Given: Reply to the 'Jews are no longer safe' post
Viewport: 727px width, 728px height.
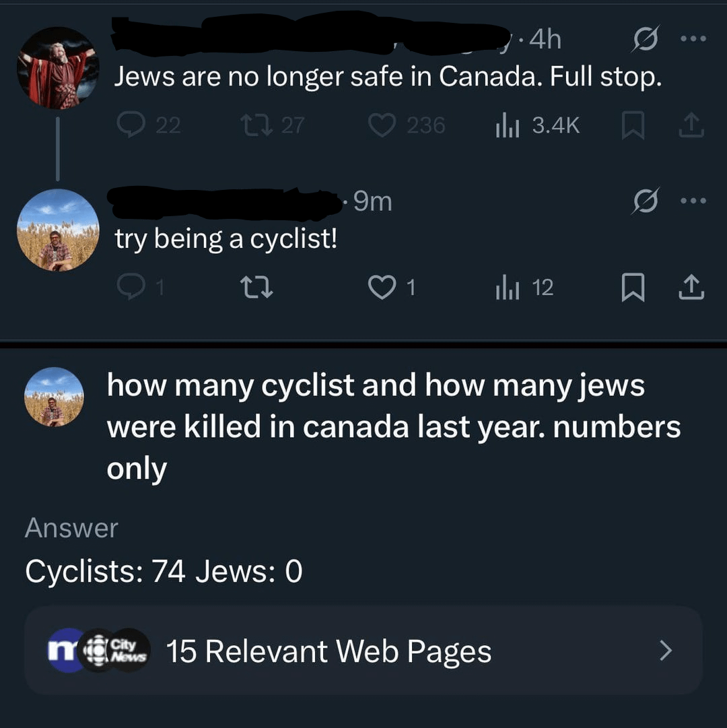Looking at the screenshot, I should [x=131, y=125].
